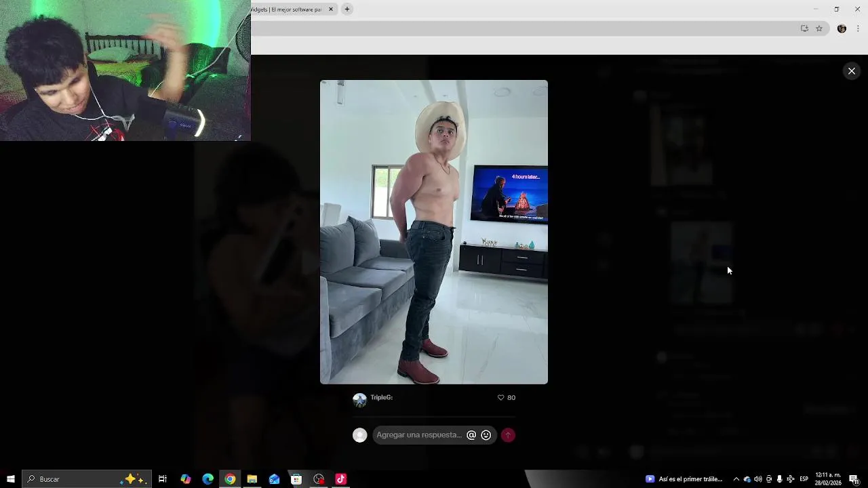868x488 pixels.
Task: Open TripleG's profile avatar
Action: [x=359, y=400]
